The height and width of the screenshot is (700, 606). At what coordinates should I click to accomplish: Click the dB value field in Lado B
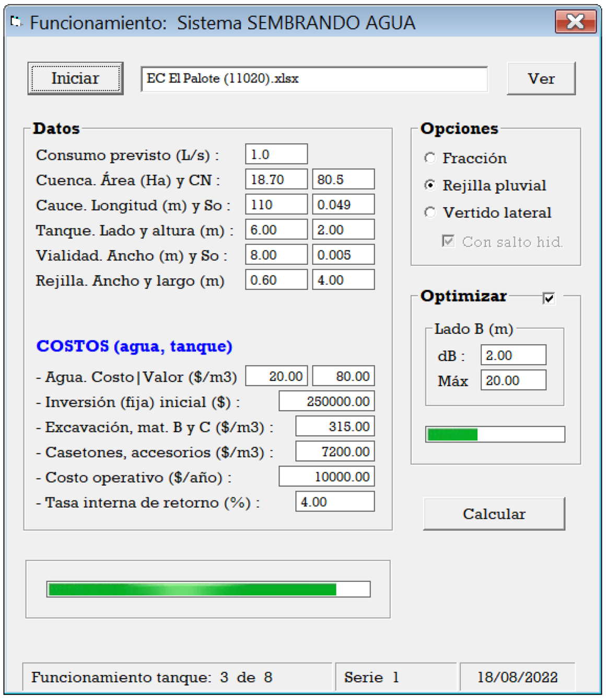point(513,355)
